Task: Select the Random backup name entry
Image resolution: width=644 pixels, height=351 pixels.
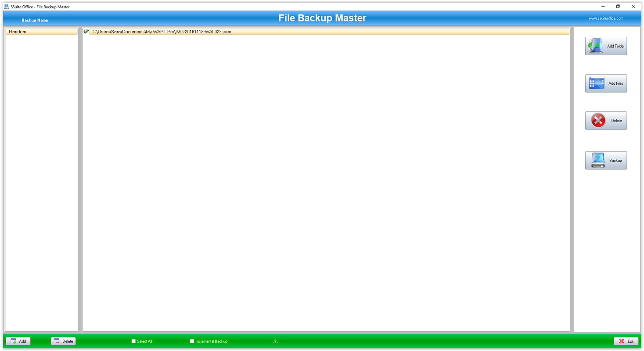Action: [x=41, y=32]
